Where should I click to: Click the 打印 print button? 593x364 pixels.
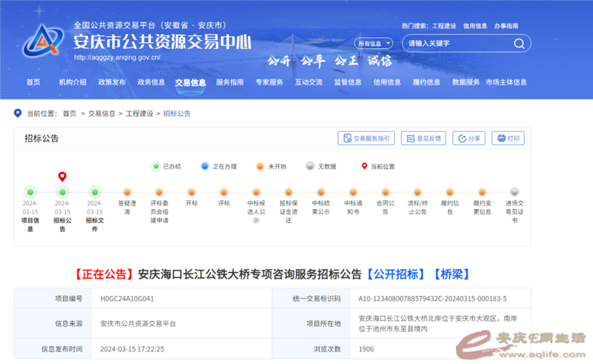pyautogui.click(x=508, y=138)
